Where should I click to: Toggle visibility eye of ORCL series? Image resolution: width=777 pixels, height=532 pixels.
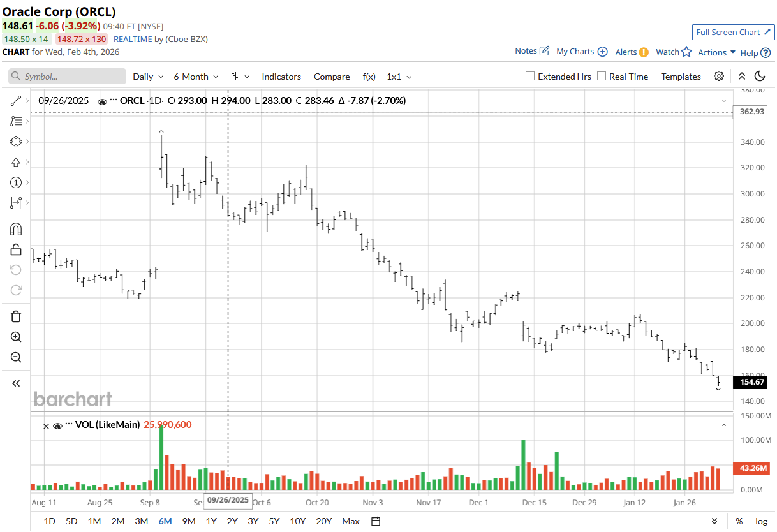102,101
